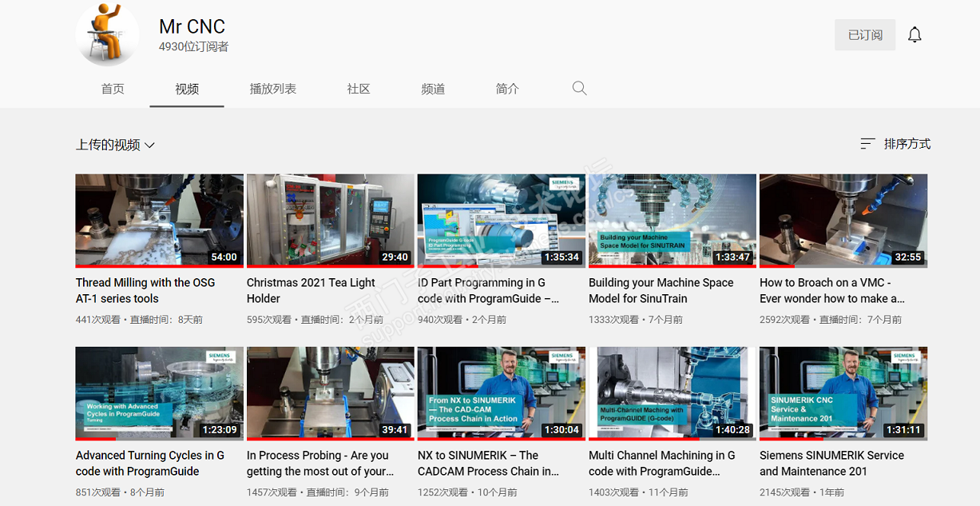
Task: Switch to the 首页 tab
Action: [113, 89]
